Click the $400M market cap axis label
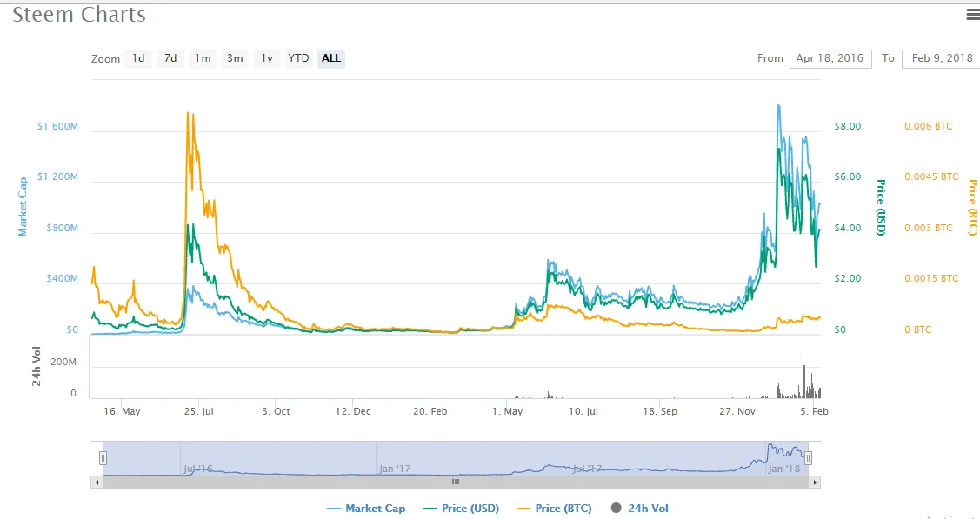980x519 pixels. pyautogui.click(x=63, y=278)
